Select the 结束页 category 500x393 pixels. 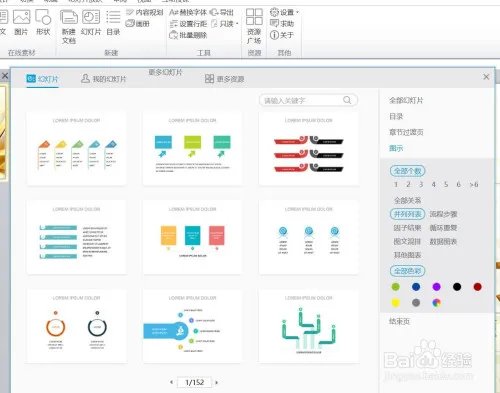399,321
